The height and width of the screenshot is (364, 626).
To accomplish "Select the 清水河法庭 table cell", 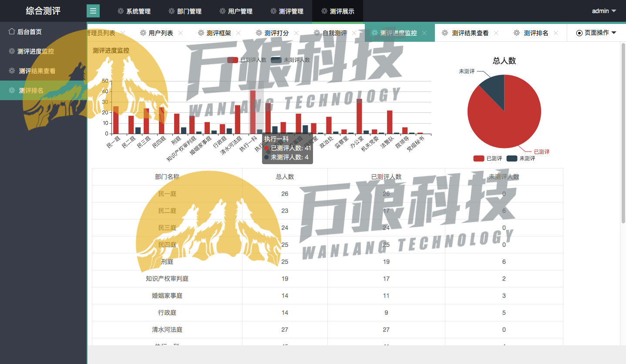I will tap(167, 330).
